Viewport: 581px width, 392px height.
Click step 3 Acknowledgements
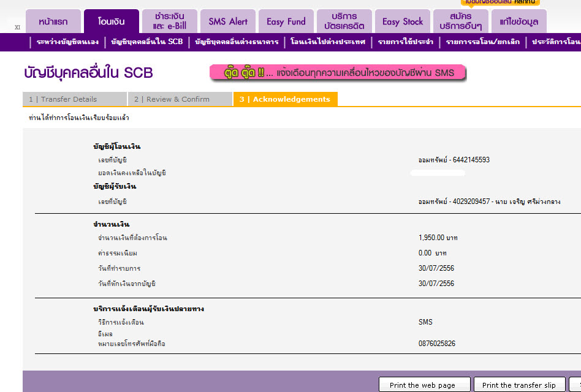pyautogui.click(x=286, y=99)
